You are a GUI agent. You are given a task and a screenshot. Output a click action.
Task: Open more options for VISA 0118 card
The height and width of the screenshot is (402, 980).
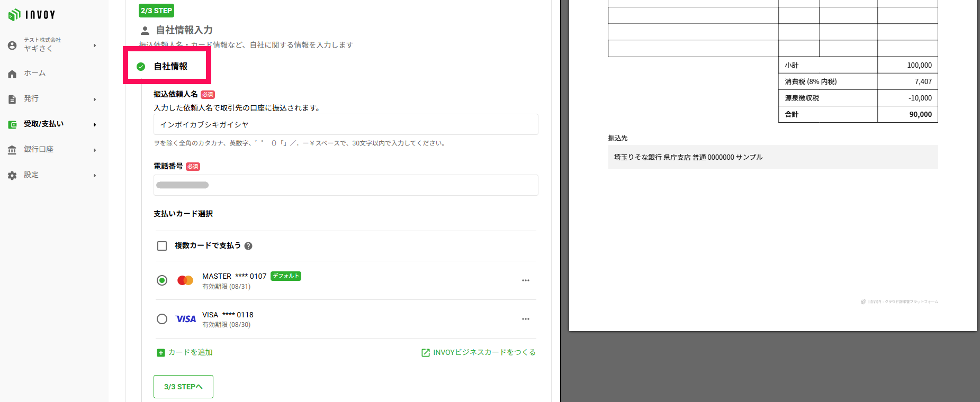526,319
